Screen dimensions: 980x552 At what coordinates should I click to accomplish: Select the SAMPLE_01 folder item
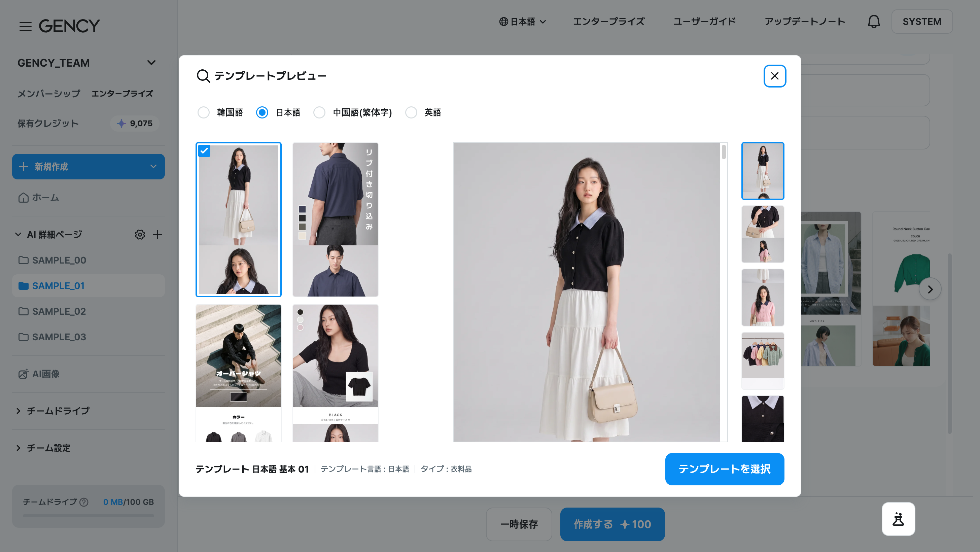[88, 286]
